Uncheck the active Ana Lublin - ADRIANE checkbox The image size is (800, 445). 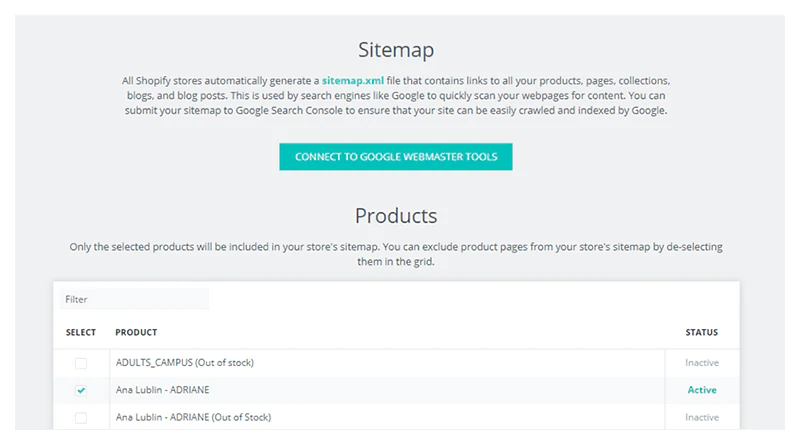pyautogui.click(x=81, y=390)
